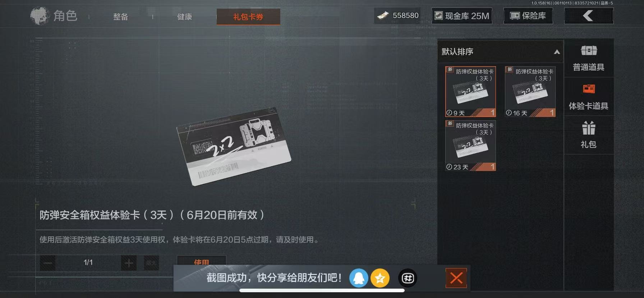
Task: Open the 现金库 25M cash vault
Action: (462, 16)
